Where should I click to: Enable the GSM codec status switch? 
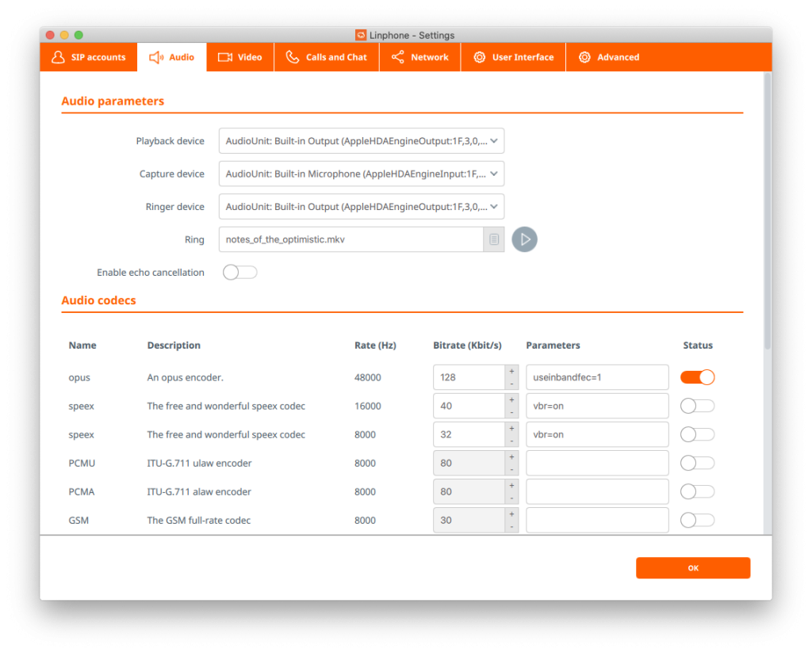pyautogui.click(x=698, y=520)
